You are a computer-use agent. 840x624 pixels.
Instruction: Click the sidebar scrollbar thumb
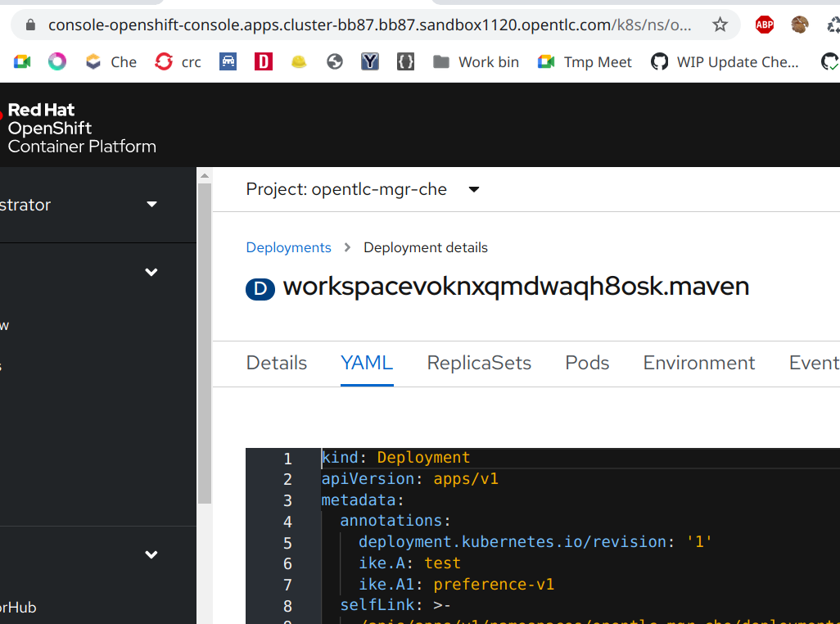pyautogui.click(x=205, y=343)
